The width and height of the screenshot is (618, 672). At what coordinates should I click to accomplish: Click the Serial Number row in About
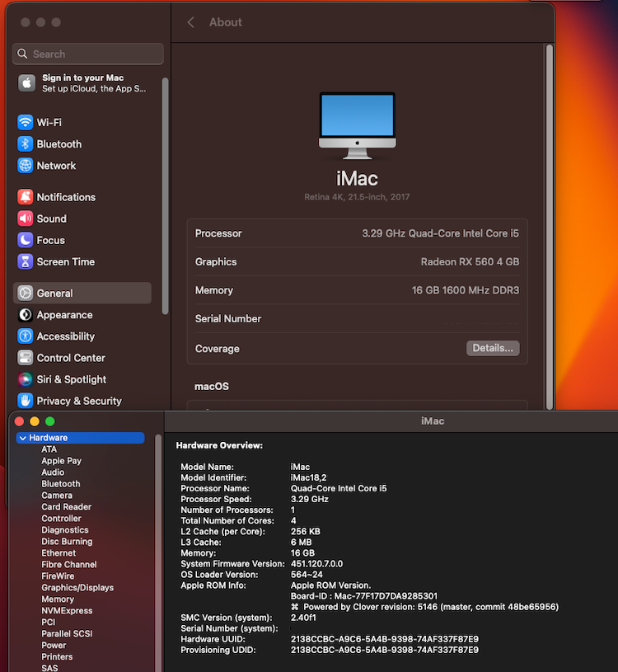(x=357, y=319)
